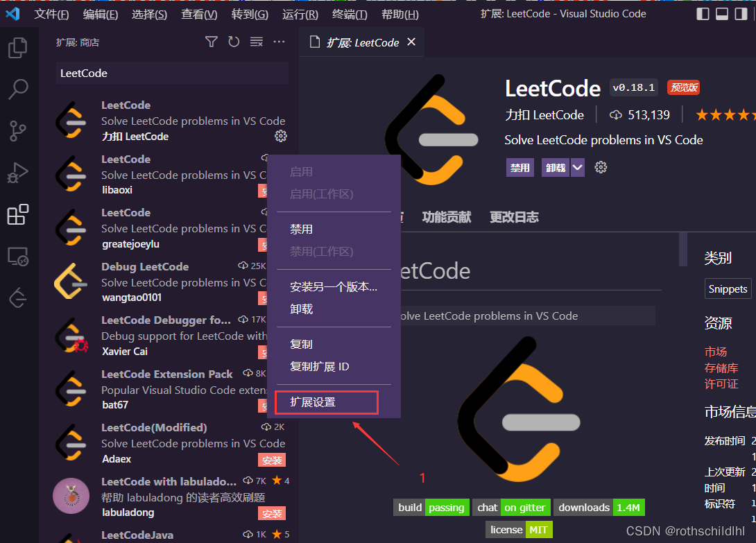Click the star rating of LeetCode

point(725,115)
